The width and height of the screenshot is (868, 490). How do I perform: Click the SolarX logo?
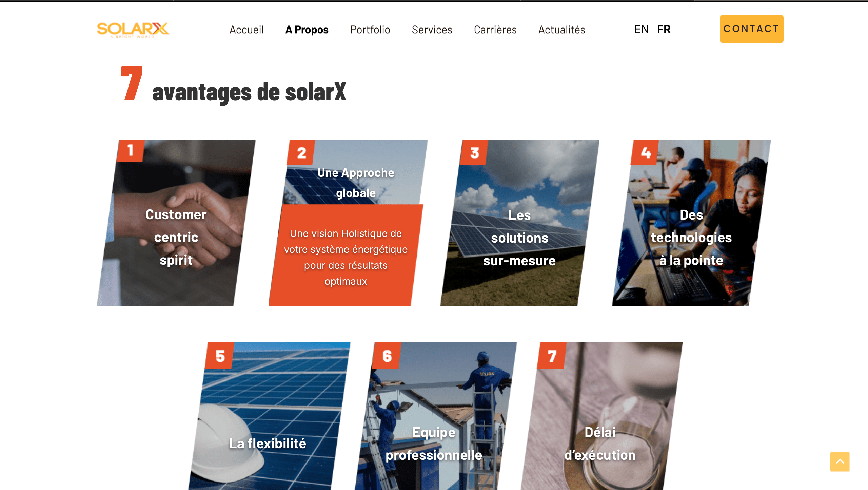133,30
